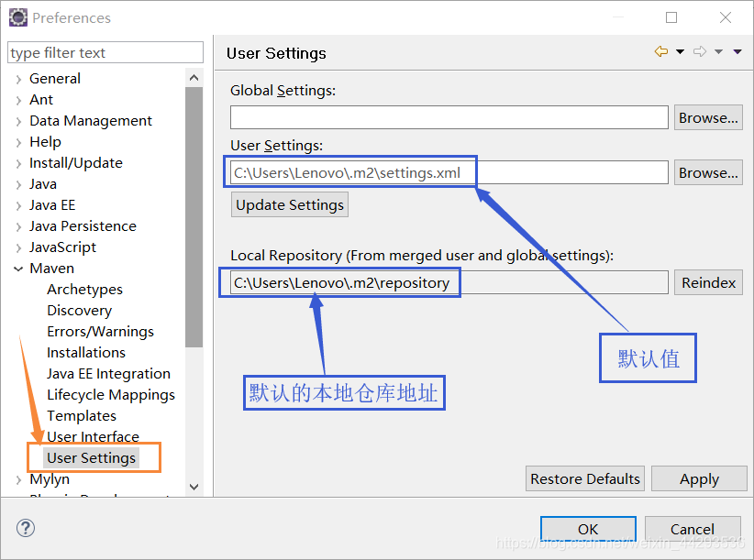The height and width of the screenshot is (560, 754).
Task: Click the back navigation arrow icon
Action: click(661, 51)
